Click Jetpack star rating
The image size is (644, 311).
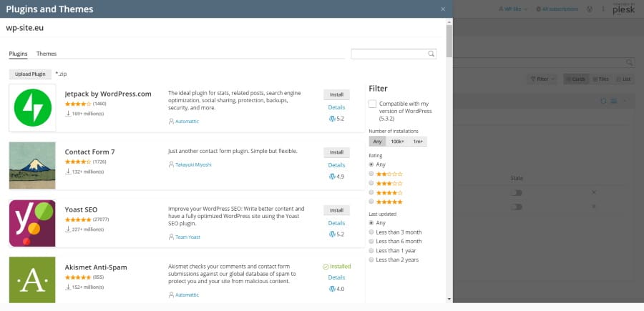pyautogui.click(x=78, y=104)
